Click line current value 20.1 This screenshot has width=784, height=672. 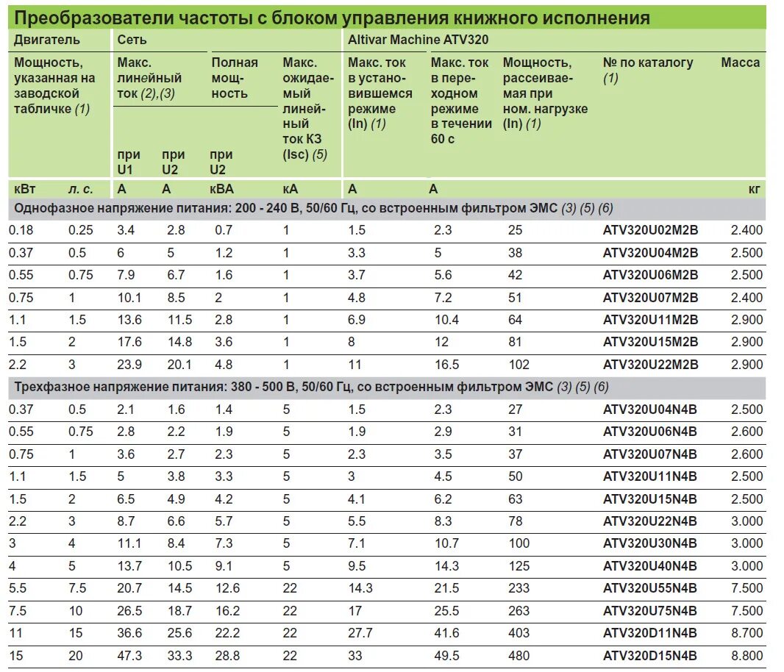pyautogui.click(x=179, y=365)
